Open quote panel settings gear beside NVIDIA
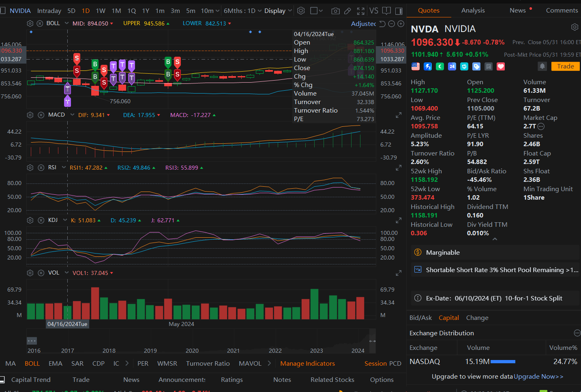This screenshot has height=392, width=581. (575, 27)
